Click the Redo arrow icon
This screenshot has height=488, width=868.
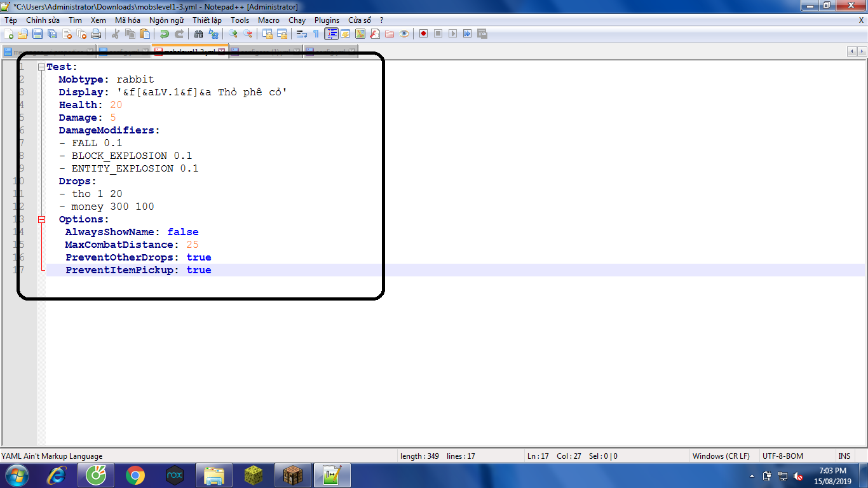tap(179, 34)
